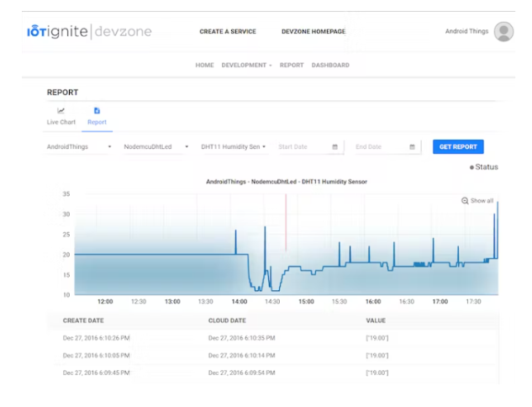Click the Live Chart line graph icon
The width and height of the screenshot is (532, 407).
click(61, 111)
